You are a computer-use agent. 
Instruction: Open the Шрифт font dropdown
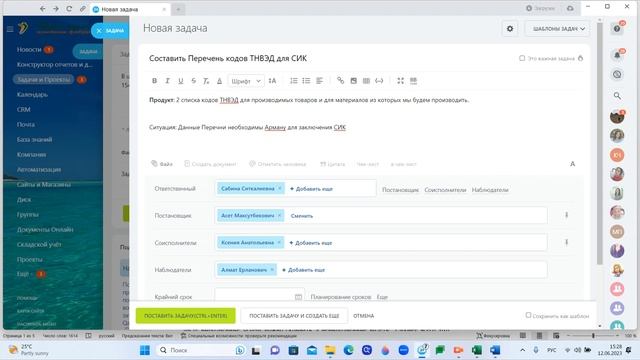click(x=246, y=81)
